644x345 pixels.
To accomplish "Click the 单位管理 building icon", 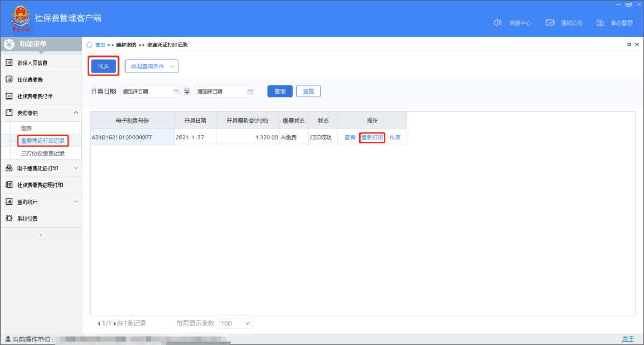I will click(600, 23).
